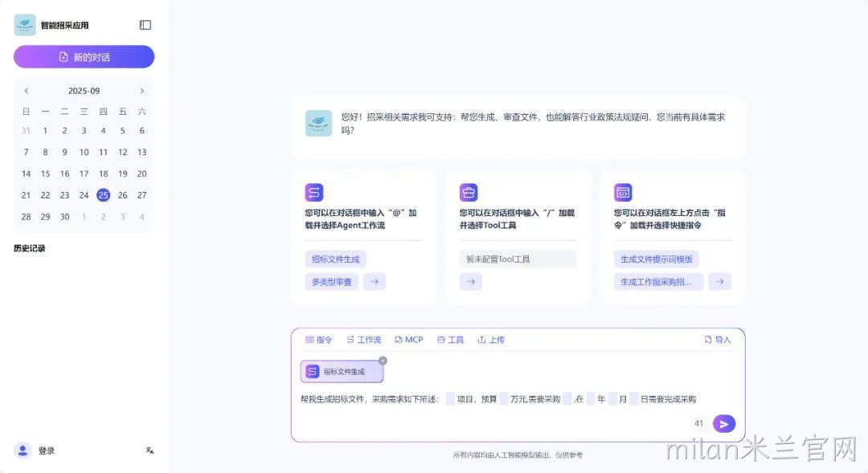Remove the 招标文件生成 attached workflow tag
This screenshot has height=473, width=868.
383,361
